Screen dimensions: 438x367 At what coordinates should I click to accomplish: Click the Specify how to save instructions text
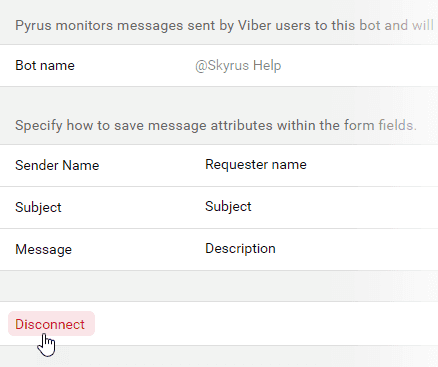pyautogui.click(x=216, y=125)
